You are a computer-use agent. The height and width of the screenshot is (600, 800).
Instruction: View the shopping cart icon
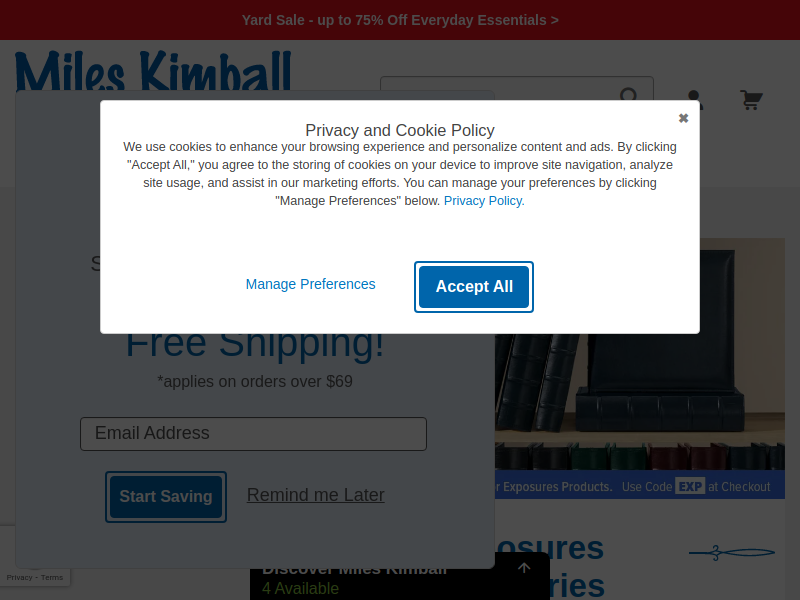(751, 99)
